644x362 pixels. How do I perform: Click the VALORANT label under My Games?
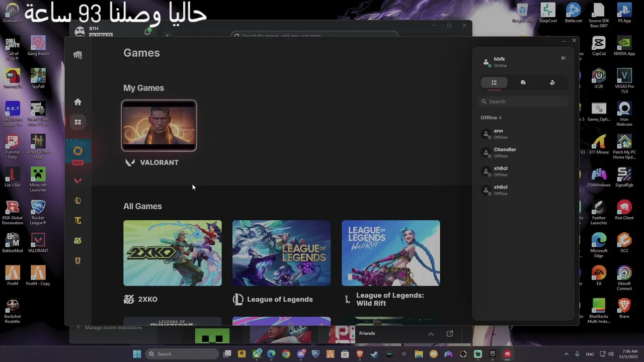pyautogui.click(x=159, y=162)
